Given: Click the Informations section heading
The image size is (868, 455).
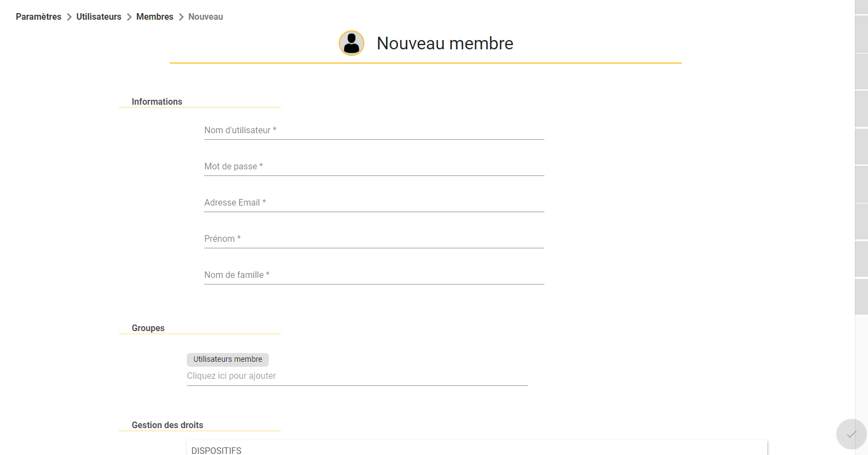Looking at the screenshot, I should coord(157,102).
